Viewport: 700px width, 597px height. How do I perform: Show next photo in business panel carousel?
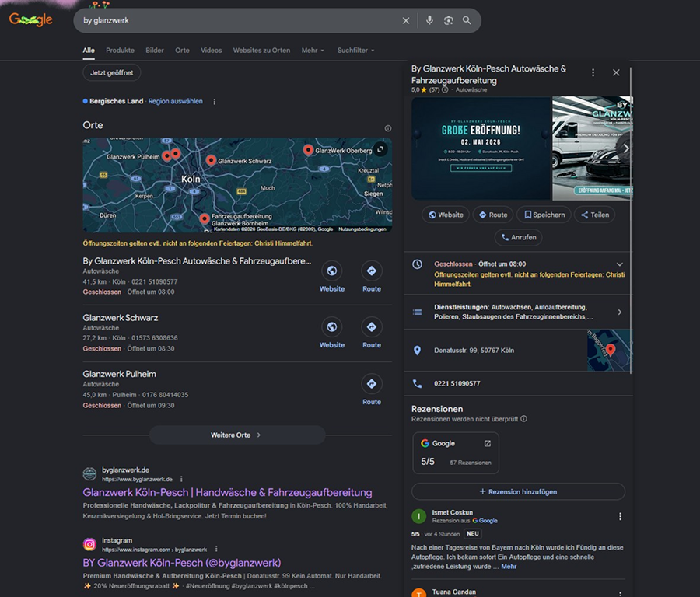(x=625, y=148)
